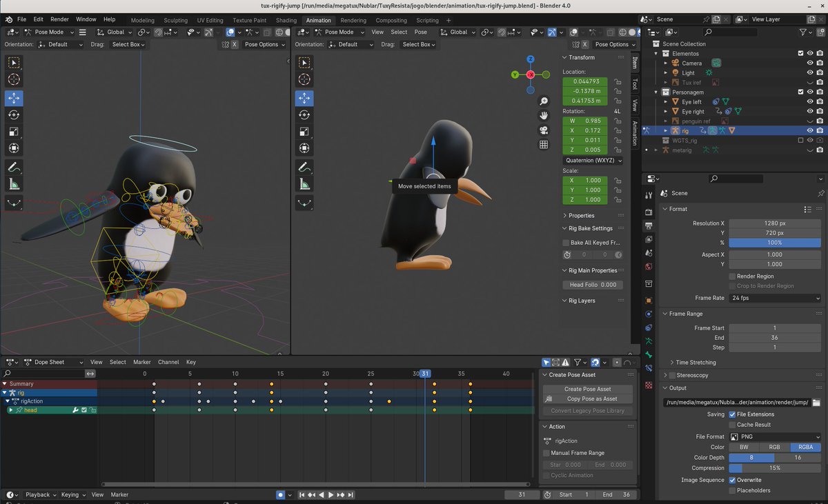Expand the head channel in dope sheet

[x=11, y=410]
